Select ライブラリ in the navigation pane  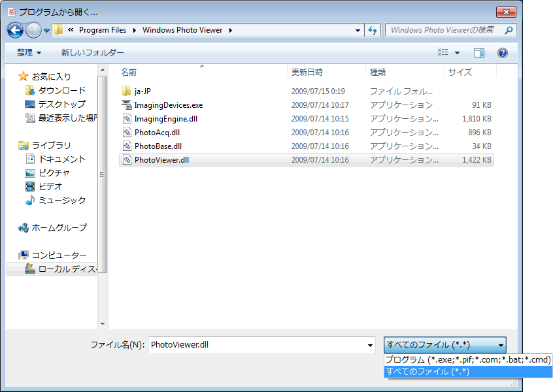[x=52, y=145]
